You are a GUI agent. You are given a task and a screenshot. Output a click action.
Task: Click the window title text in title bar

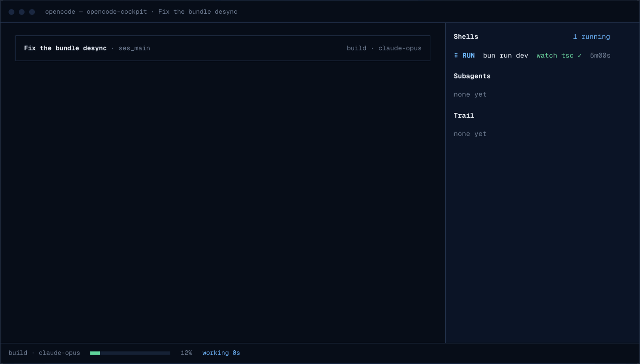click(141, 12)
